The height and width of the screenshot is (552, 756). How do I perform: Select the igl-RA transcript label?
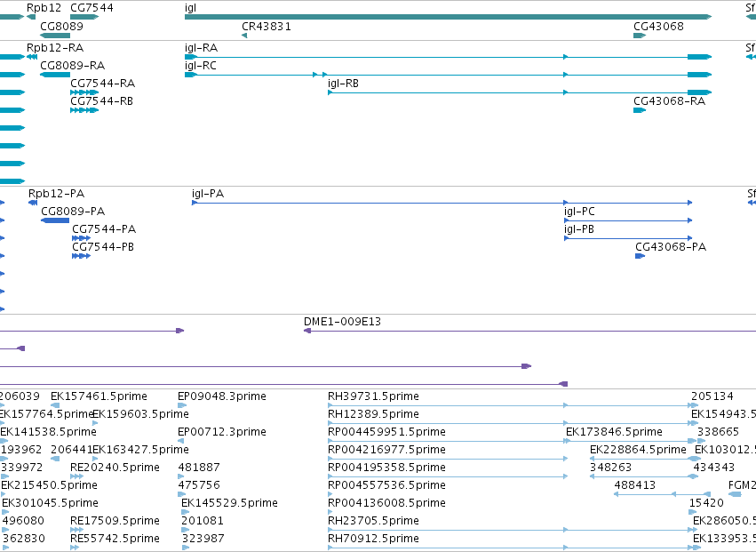pos(201,48)
